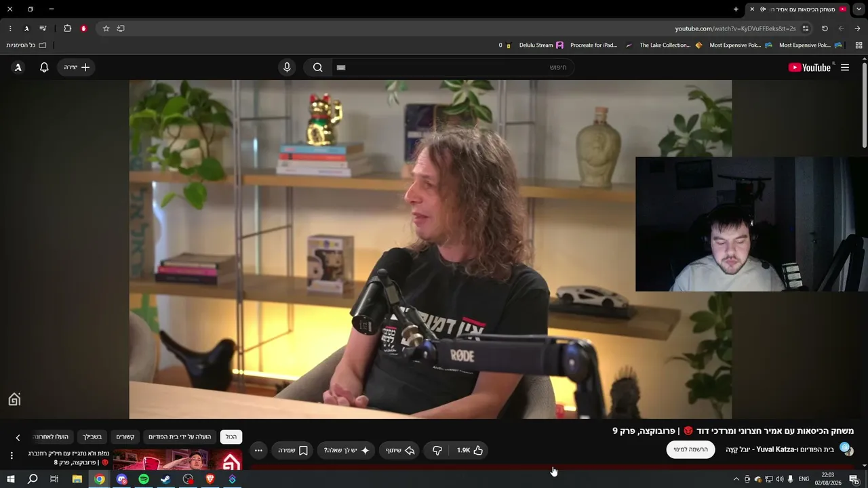Open more actions three-dot menu under the video

tap(258, 450)
